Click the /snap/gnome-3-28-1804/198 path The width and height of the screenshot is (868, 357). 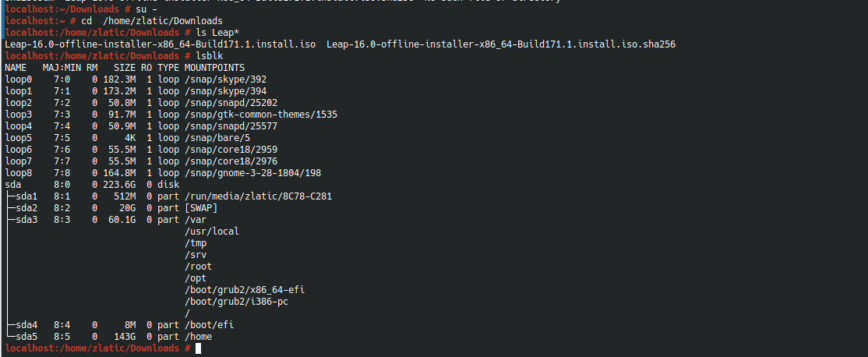point(252,173)
